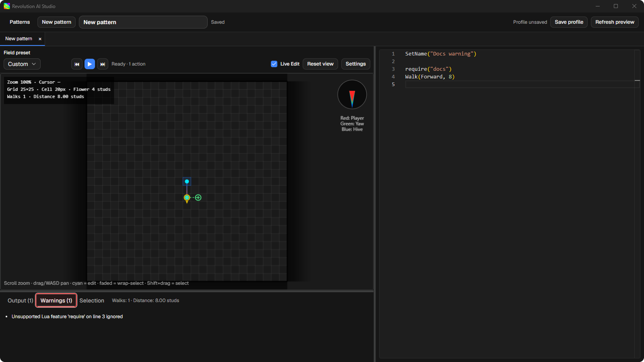Click the code editor minimap scrollbar
Screen dimensions: 644x362
[637, 204]
